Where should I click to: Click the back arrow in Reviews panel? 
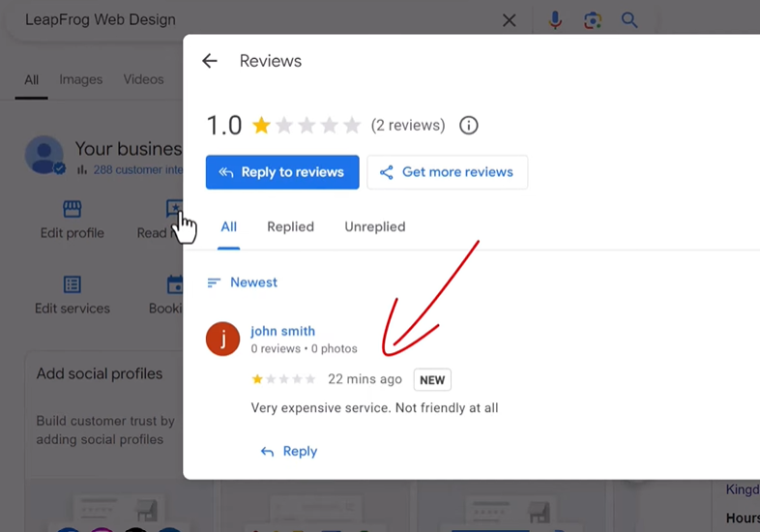click(210, 61)
